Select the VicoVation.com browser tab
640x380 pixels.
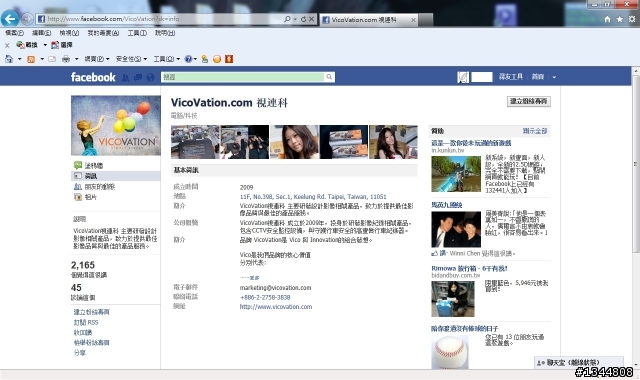(369, 20)
